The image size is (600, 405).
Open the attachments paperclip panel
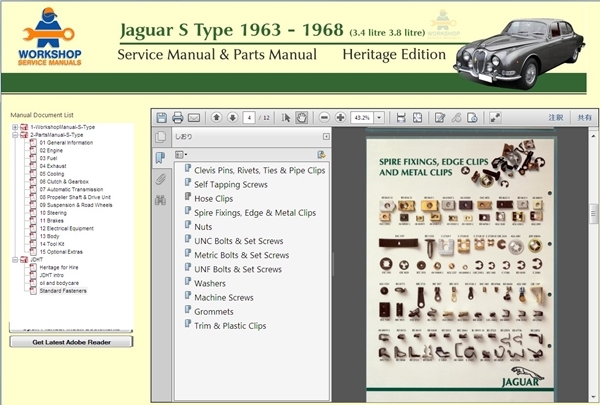(160, 179)
